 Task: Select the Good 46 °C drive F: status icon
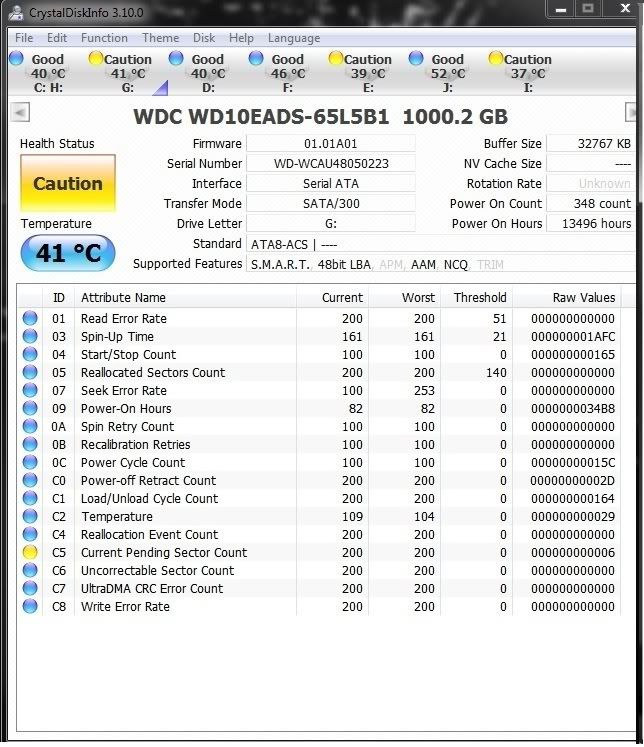pos(256,59)
